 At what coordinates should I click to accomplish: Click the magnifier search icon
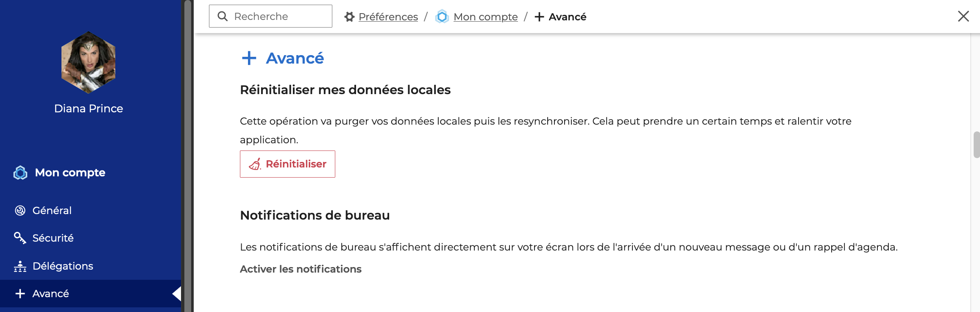click(x=223, y=17)
